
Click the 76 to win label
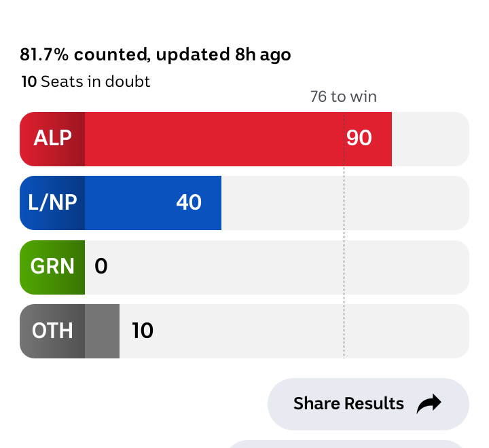[344, 96]
